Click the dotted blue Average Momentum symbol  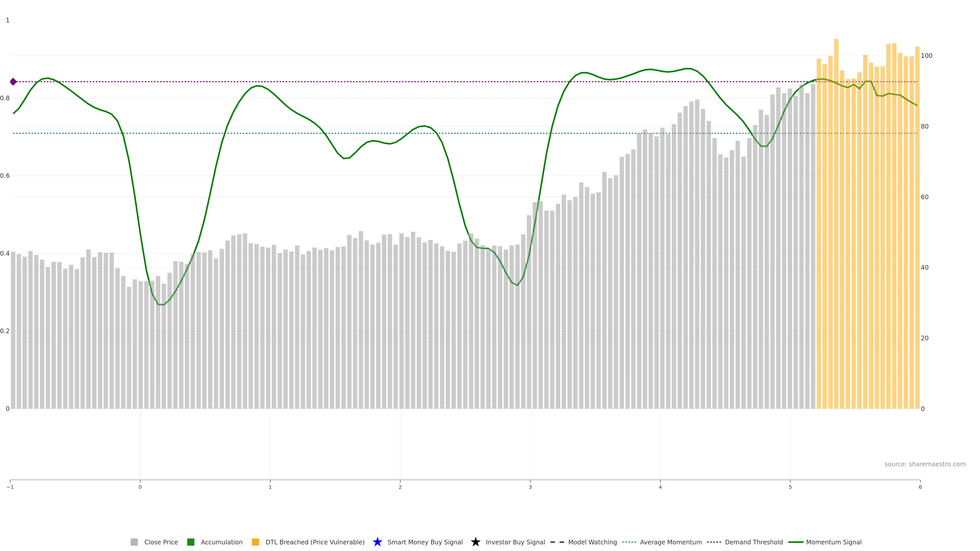tap(629, 542)
